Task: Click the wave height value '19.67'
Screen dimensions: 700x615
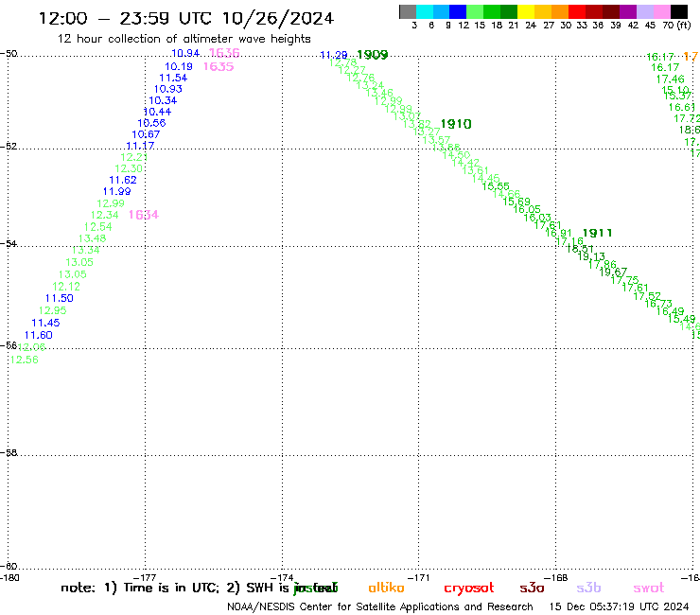Action: [613, 272]
